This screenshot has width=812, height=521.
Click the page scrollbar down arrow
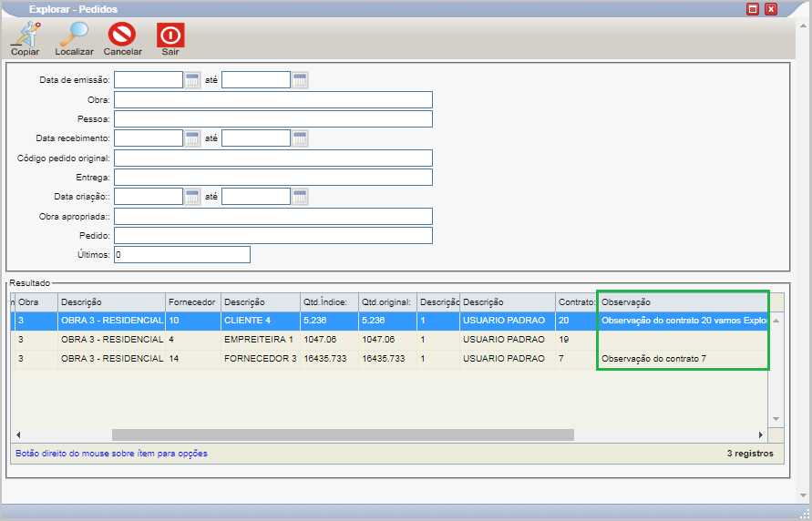pos(803,496)
